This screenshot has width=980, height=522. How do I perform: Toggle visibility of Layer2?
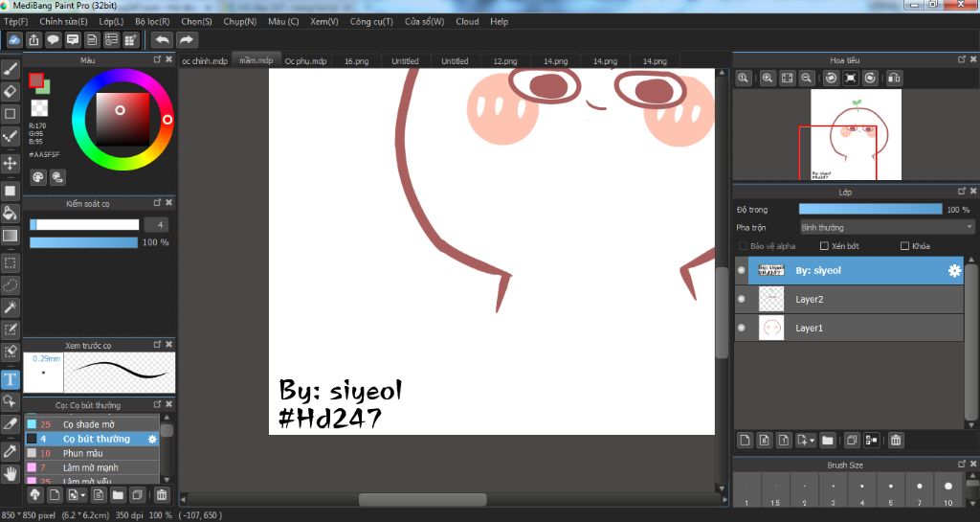pos(742,299)
